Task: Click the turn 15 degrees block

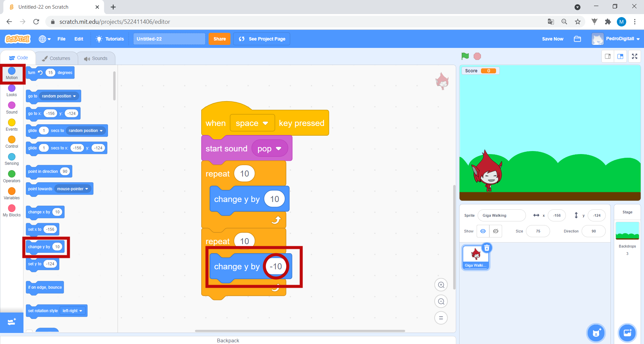Action: coord(36,73)
